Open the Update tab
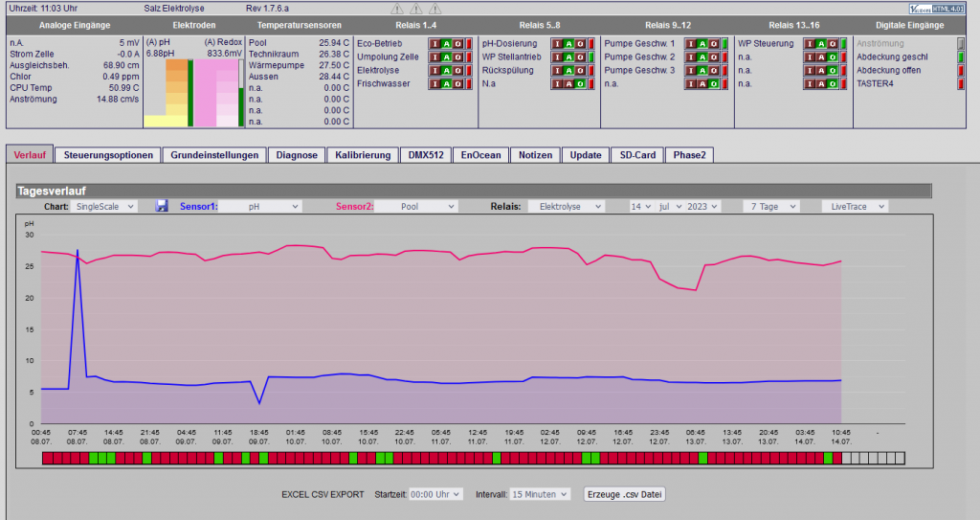980x520 pixels. [x=586, y=155]
